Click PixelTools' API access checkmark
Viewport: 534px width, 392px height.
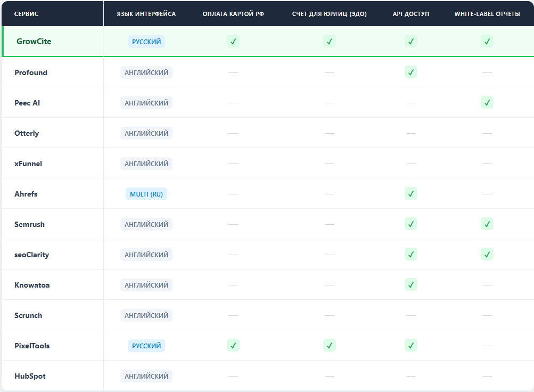tap(410, 345)
